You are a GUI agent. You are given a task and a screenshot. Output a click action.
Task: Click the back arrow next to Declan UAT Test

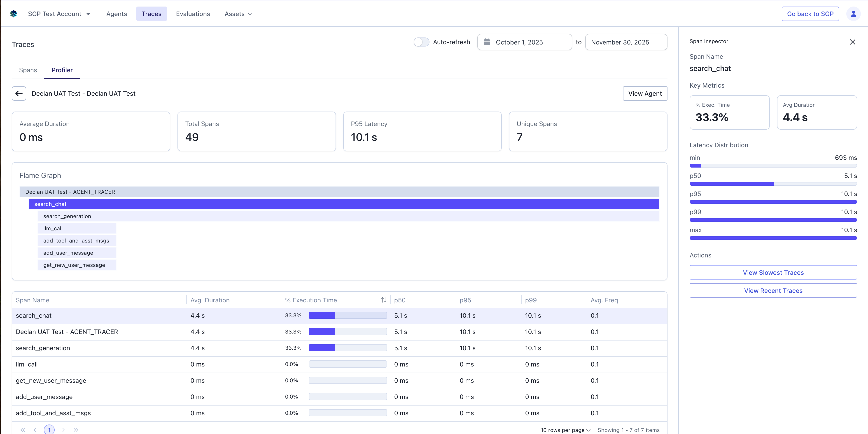[19, 93]
